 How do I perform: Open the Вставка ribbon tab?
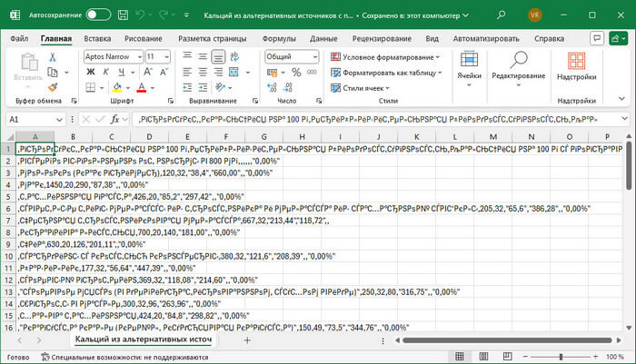[x=97, y=39]
